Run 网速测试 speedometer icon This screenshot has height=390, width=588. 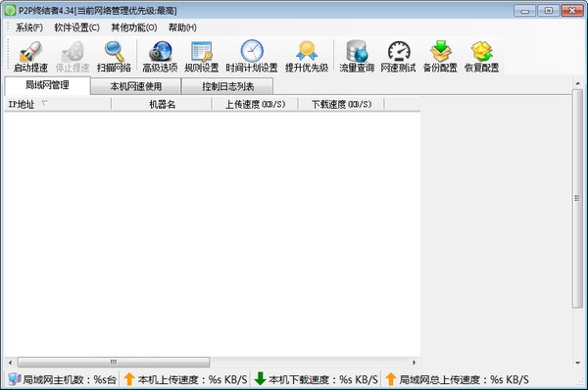pos(399,51)
